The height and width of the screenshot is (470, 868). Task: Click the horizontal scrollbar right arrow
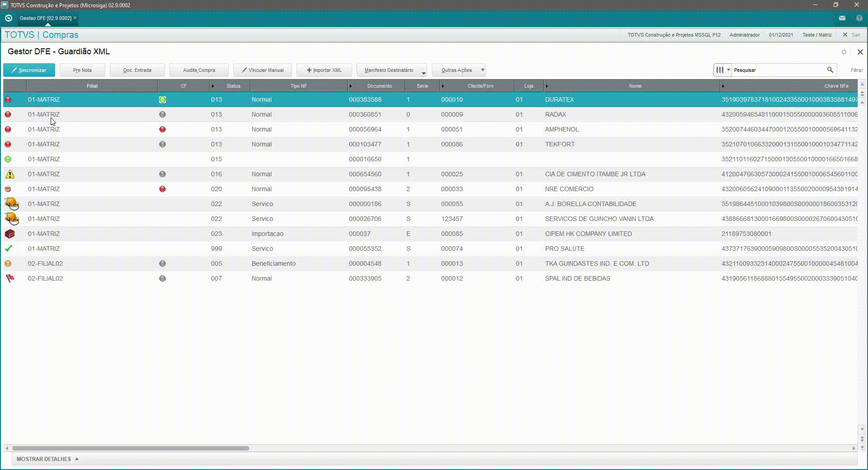tap(854, 448)
